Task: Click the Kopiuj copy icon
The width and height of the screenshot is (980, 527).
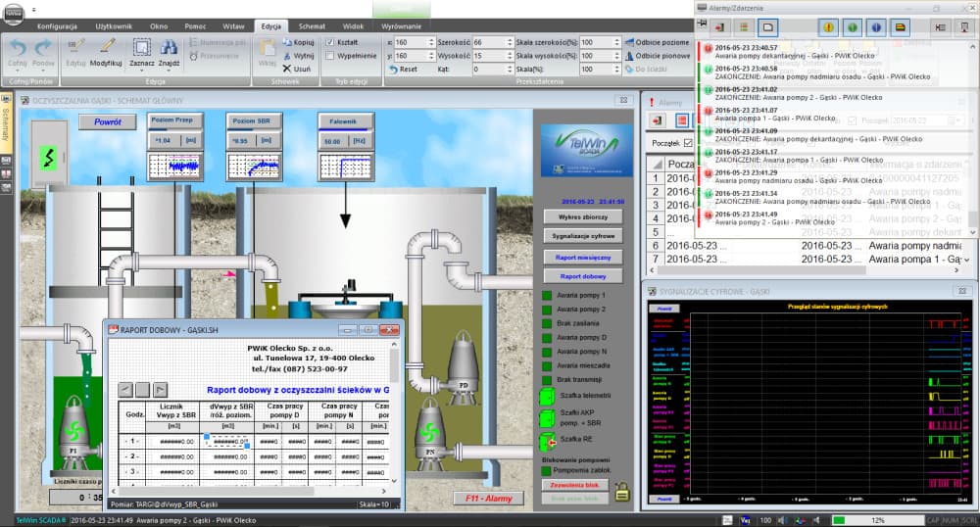Action: 287,42
